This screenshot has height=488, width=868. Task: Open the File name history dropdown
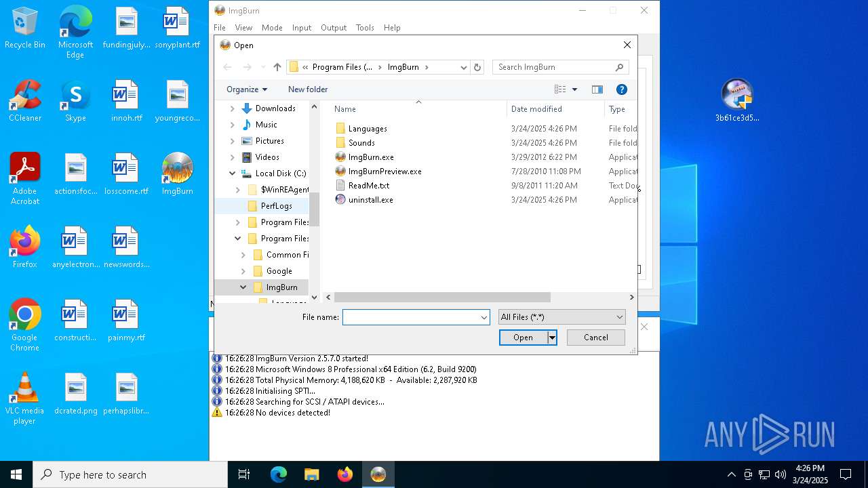[x=484, y=317]
